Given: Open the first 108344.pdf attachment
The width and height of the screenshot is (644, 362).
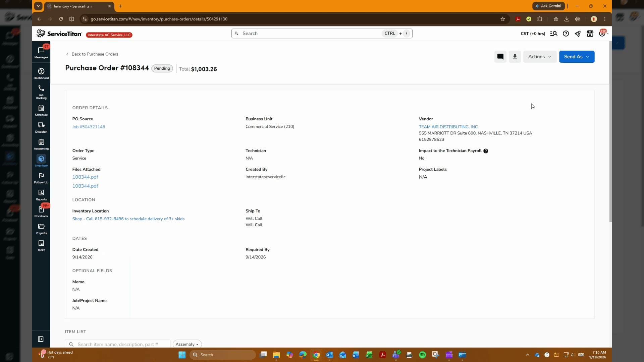Looking at the screenshot, I should pyautogui.click(x=85, y=177).
